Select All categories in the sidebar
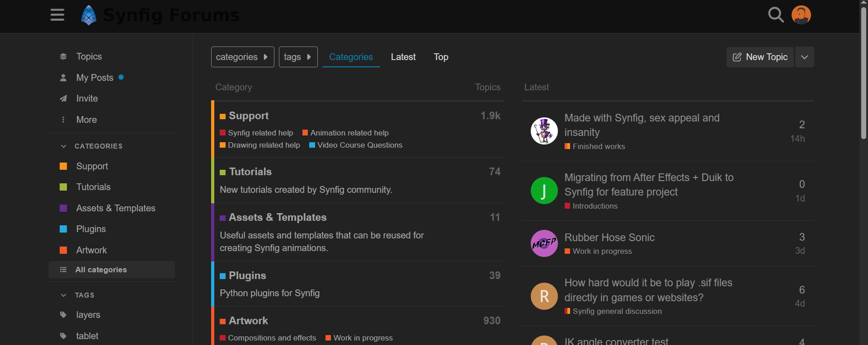The width and height of the screenshot is (868, 345). click(x=101, y=270)
